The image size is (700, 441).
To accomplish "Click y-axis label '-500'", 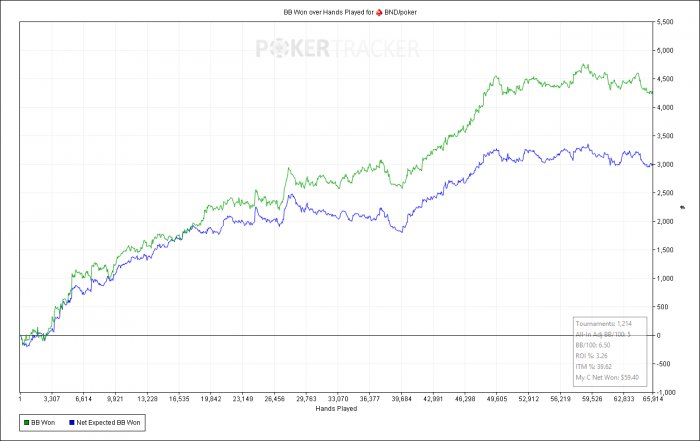I will [663, 364].
